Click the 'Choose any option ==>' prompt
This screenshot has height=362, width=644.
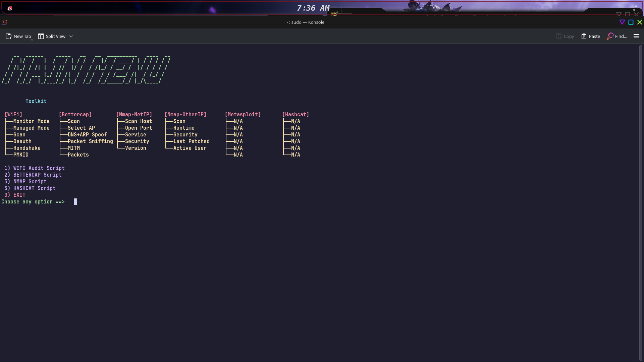pos(33,201)
